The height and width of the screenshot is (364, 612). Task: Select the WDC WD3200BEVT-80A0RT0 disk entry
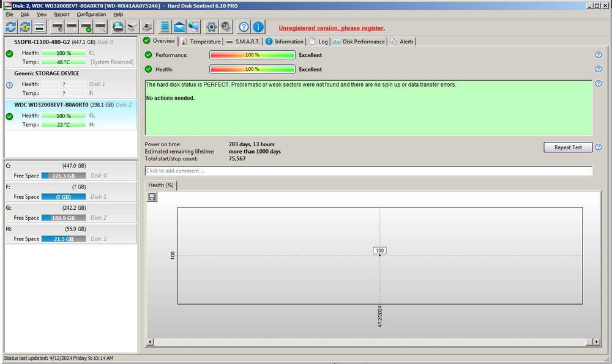[70, 114]
